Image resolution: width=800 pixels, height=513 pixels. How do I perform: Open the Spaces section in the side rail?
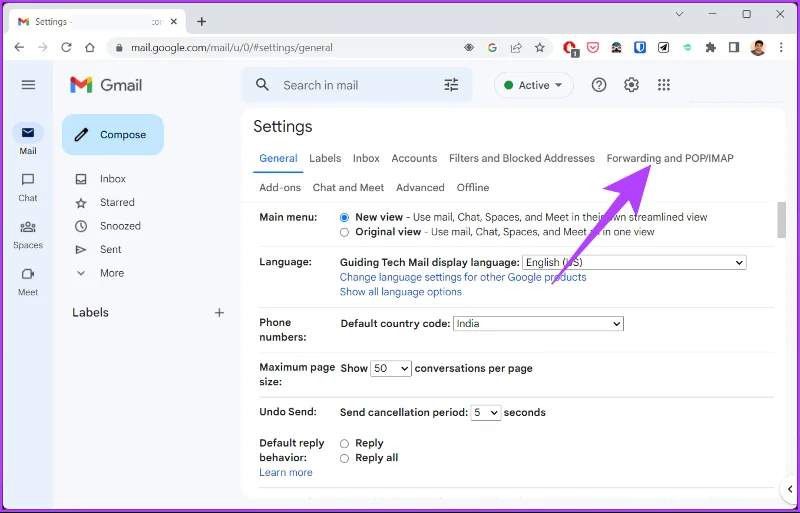28,235
